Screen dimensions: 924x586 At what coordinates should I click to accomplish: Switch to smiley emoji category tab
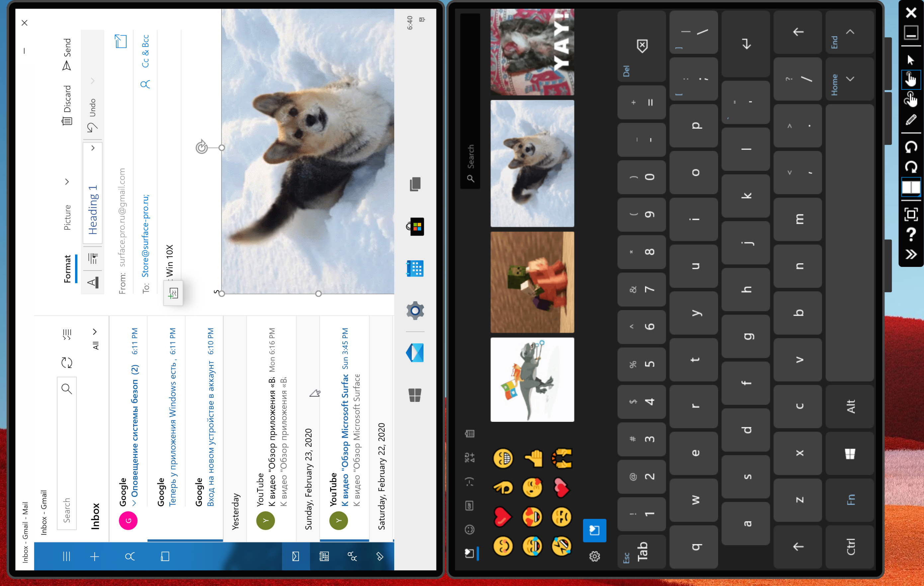pyautogui.click(x=470, y=529)
